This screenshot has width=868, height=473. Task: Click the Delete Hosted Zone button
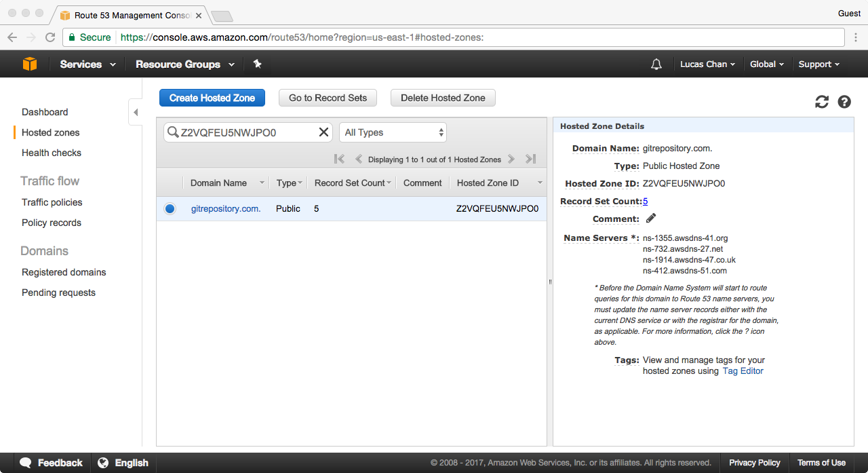pyautogui.click(x=443, y=98)
